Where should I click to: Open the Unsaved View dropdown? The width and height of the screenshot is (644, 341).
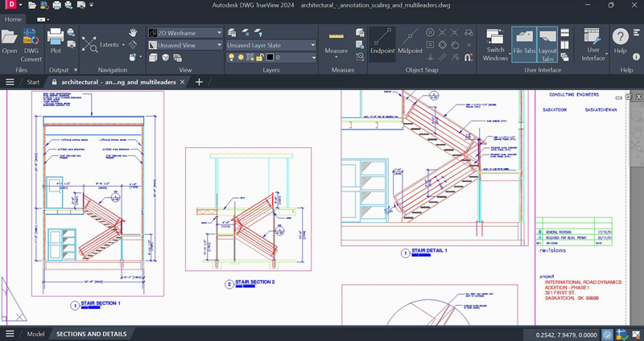[x=185, y=45]
